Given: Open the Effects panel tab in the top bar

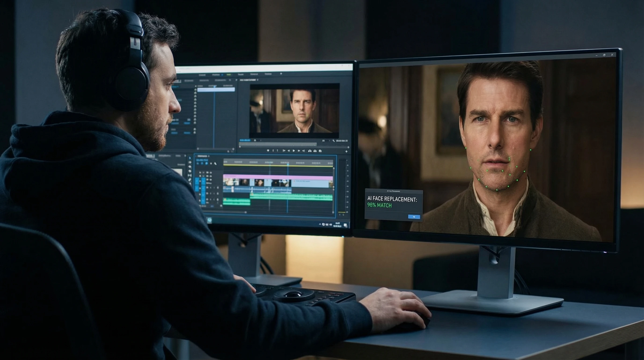Looking at the screenshot, I should click(241, 74).
